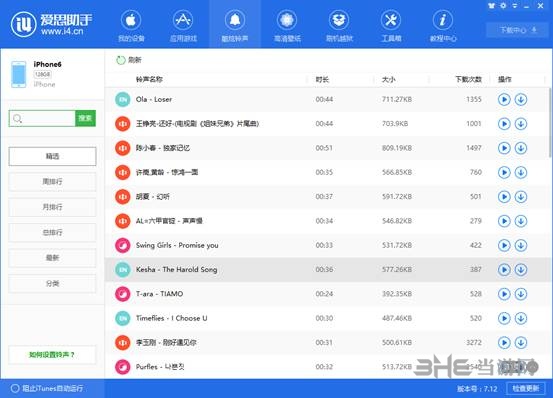Click the ringtone name column header
553x398 pixels.
point(149,79)
